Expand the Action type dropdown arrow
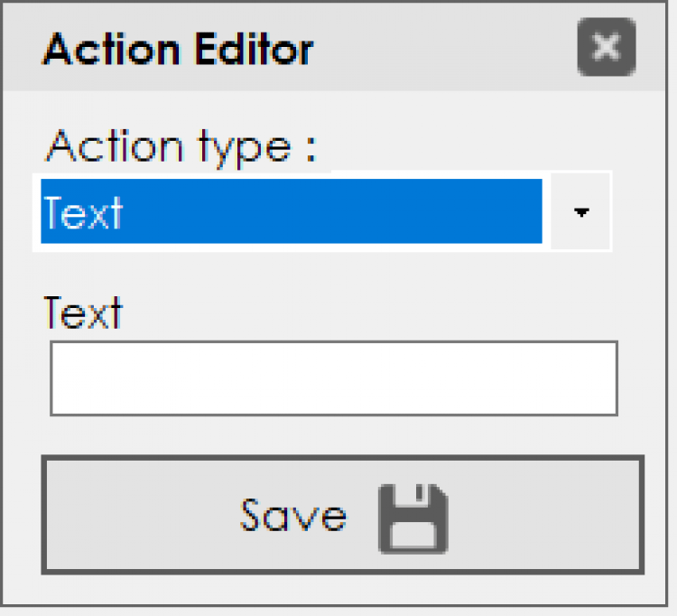This screenshot has height=616, width=677. [x=581, y=212]
